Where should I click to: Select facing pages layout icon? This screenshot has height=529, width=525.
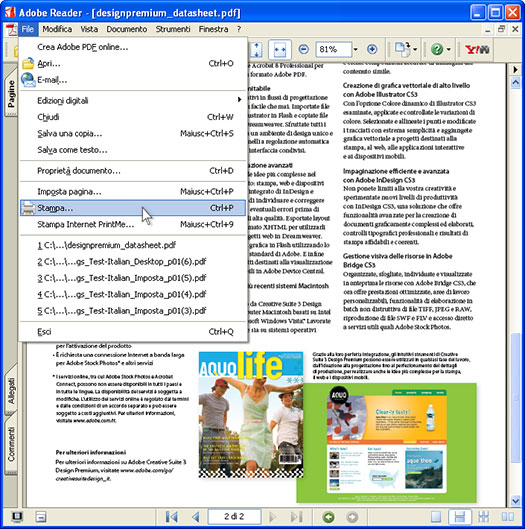[x=507, y=517]
